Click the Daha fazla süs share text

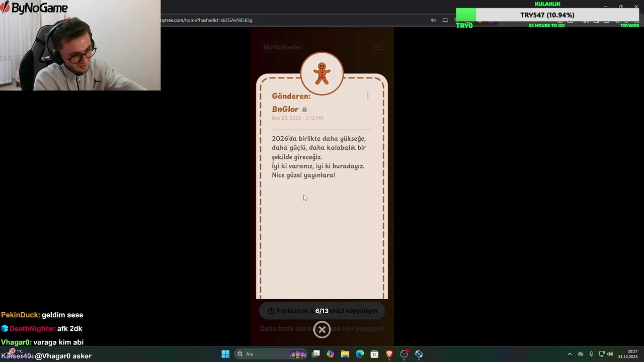[322, 328]
